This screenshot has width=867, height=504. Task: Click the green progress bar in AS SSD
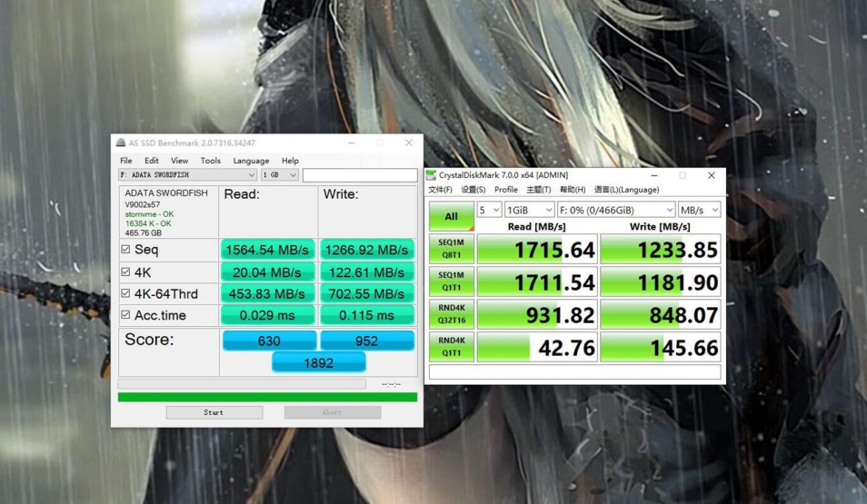point(267,397)
